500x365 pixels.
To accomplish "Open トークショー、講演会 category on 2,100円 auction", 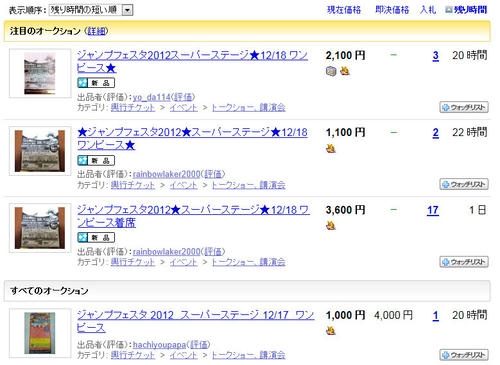I will 249,108.
